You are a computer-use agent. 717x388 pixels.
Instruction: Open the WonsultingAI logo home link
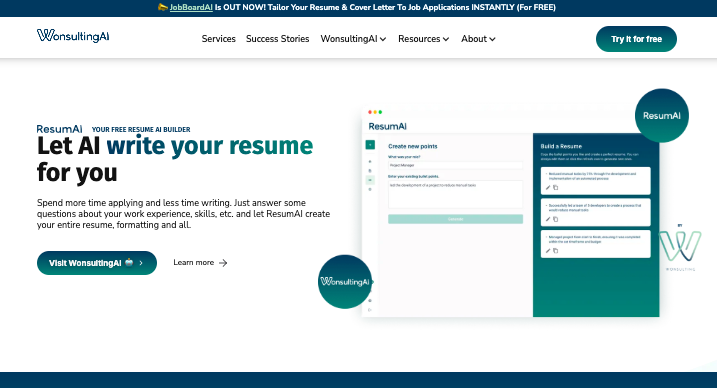point(73,36)
